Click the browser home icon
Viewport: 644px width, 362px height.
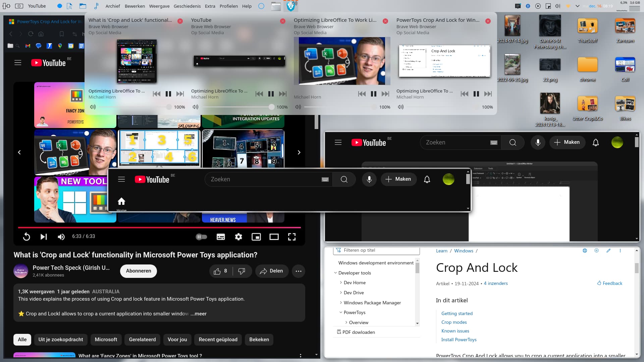pyautogui.click(x=41, y=34)
